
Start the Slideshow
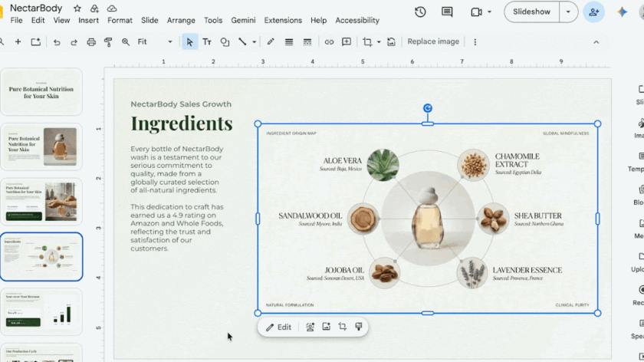click(x=531, y=12)
